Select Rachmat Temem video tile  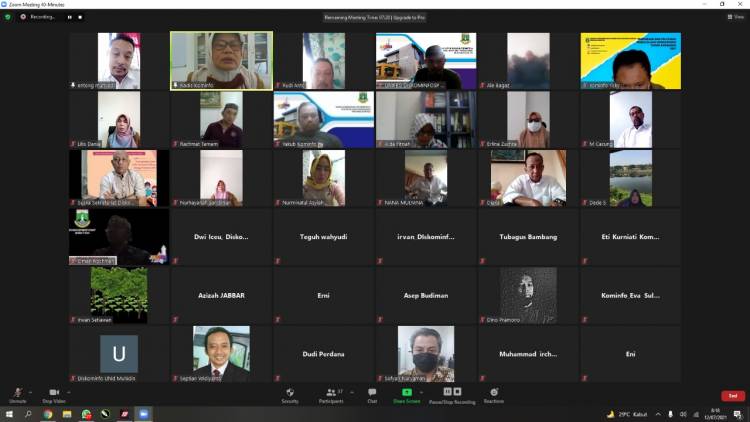tap(221, 120)
